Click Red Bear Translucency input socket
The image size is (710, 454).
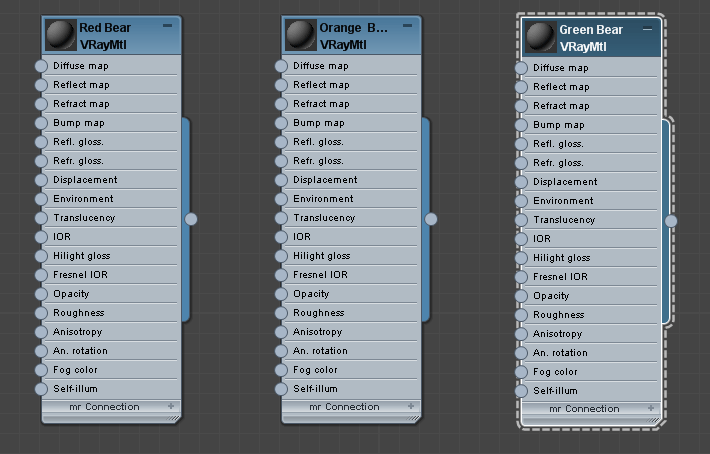click(41, 218)
